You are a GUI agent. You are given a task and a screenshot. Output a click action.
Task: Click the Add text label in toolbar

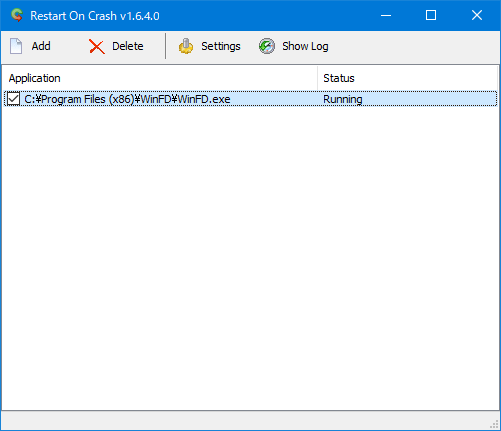pos(41,46)
